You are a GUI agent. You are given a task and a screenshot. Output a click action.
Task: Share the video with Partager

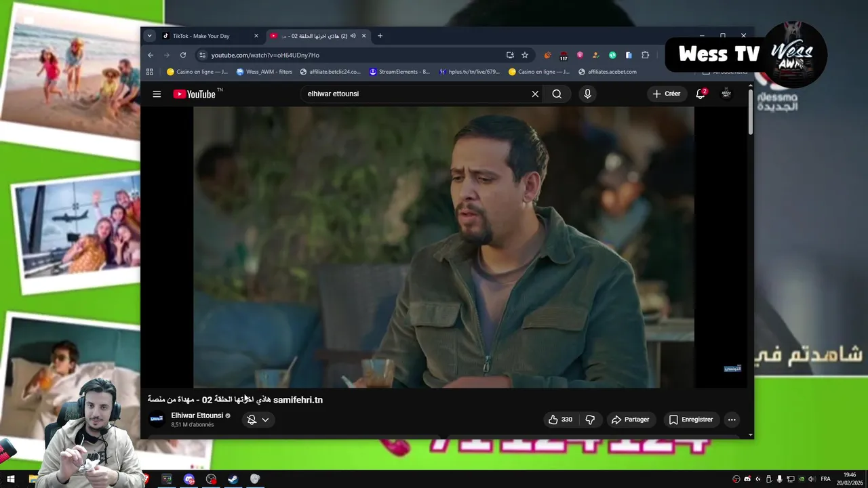click(631, 420)
